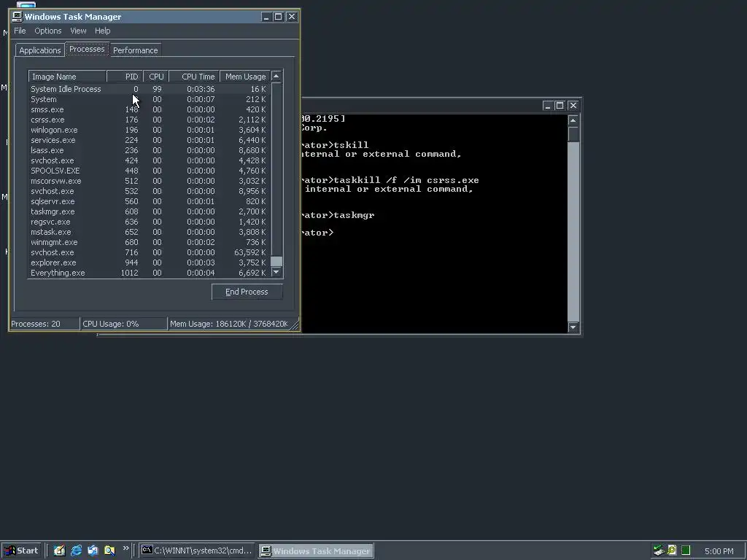Image resolution: width=747 pixels, height=560 pixels.
Task: Click the End Process button
Action: click(247, 292)
